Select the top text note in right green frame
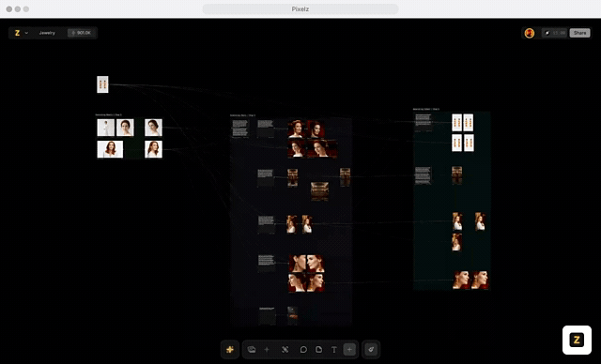601x364 pixels. tap(424, 123)
